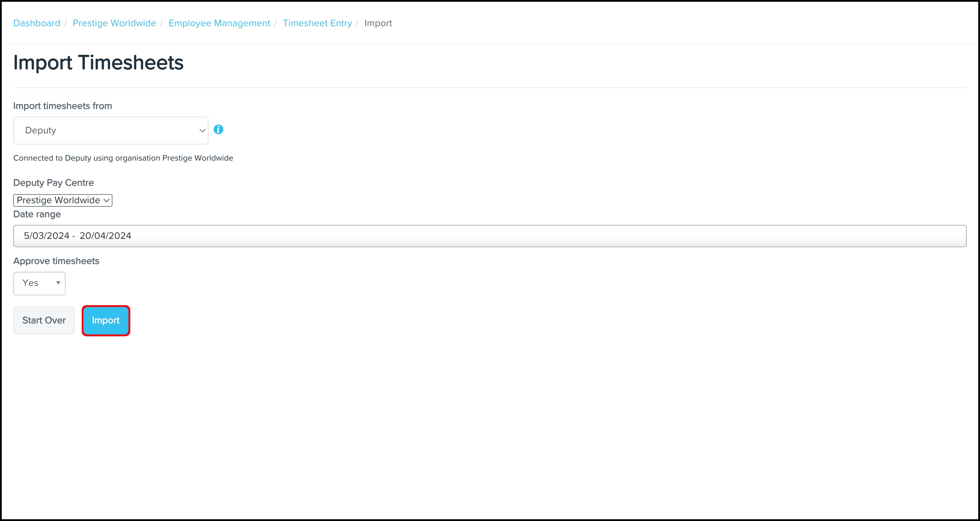Click the Approve timesheets label
Viewport: 980px width, 521px height.
(56, 261)
